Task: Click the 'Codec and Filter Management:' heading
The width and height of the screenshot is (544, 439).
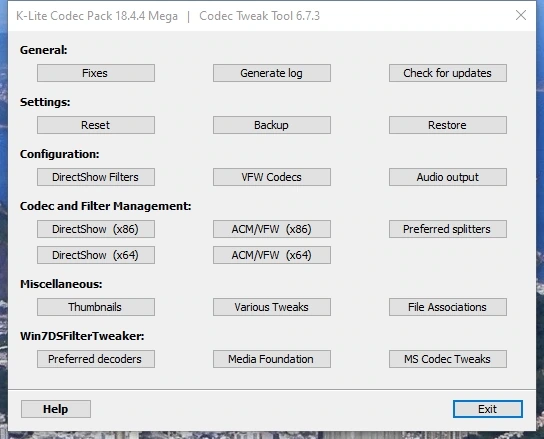Action: point(105,206)
